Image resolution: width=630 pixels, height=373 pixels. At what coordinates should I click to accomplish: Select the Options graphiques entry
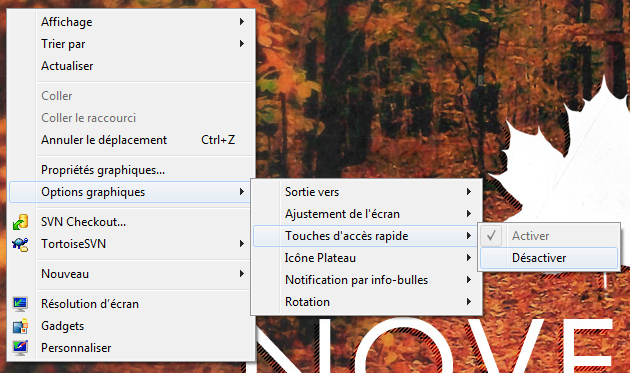(130, 192)
